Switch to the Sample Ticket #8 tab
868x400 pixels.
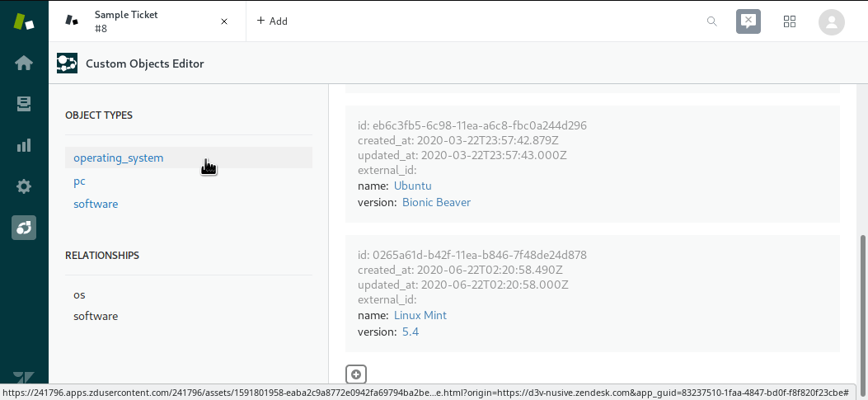[148, 21]
